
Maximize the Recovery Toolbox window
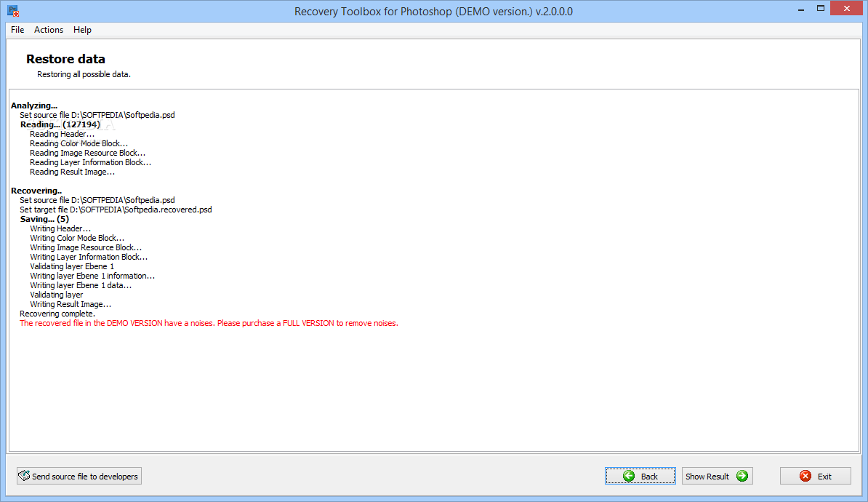point(821,8)
